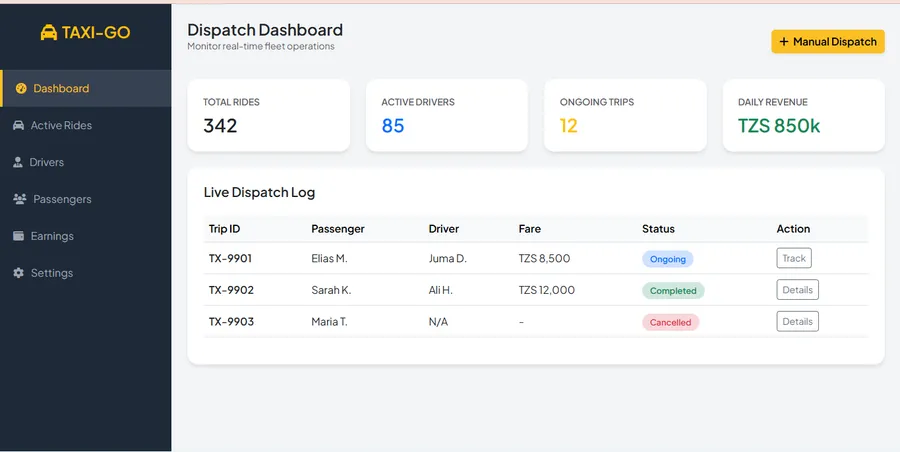Click the Live Dispatch Log heading

[x=259, y=192]
